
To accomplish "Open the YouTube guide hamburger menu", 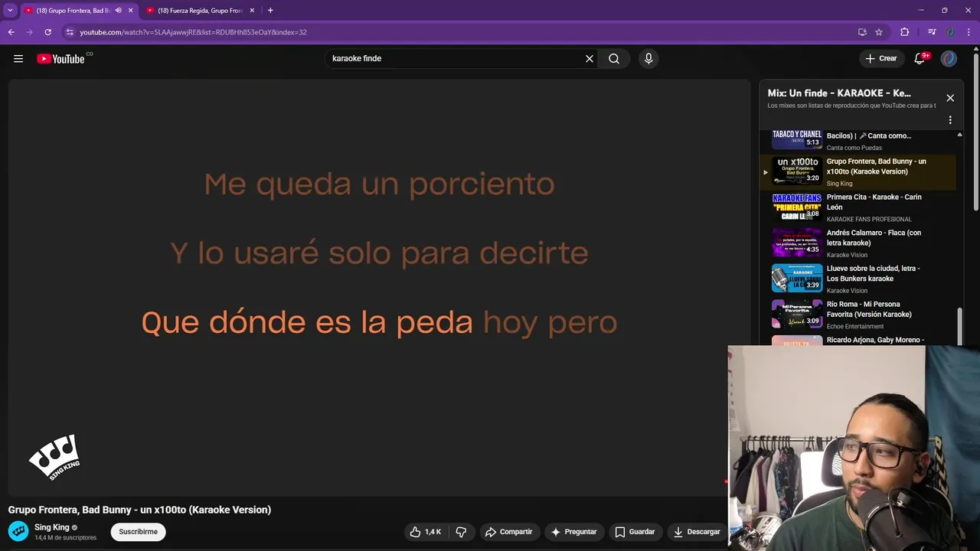I will (18, 59).
